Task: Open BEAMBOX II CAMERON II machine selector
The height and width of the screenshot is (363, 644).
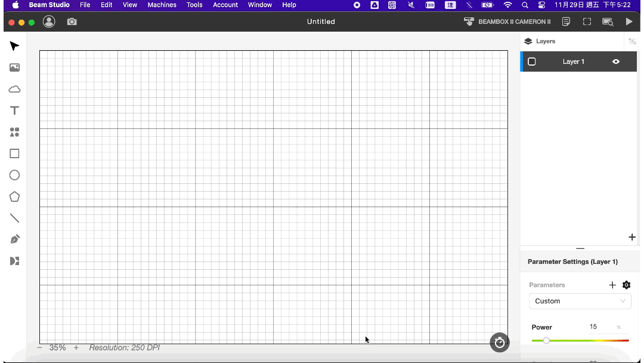Action: pyautogui.click(x=507, y=21)
